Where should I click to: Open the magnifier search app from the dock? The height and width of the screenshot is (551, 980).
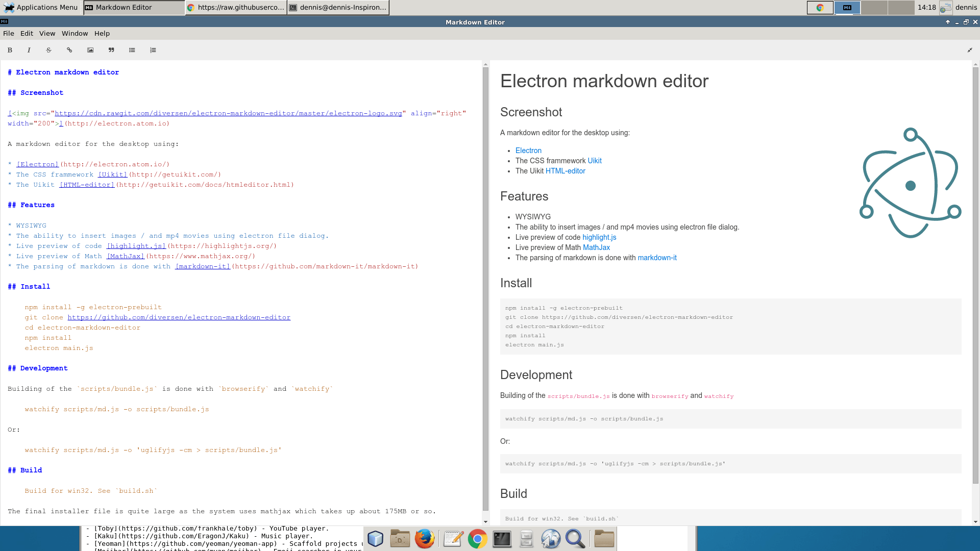[x=575, y=539]
